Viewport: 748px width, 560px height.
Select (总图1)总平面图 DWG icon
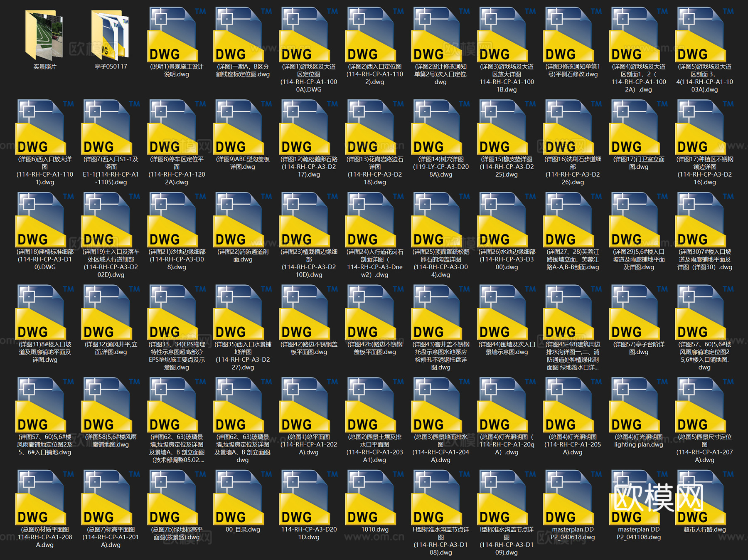[305, 405]
